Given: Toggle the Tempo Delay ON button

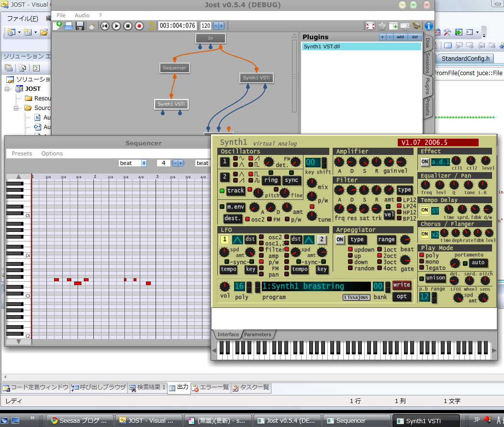Looking at the screenshot, I should [x=425, y=210].
